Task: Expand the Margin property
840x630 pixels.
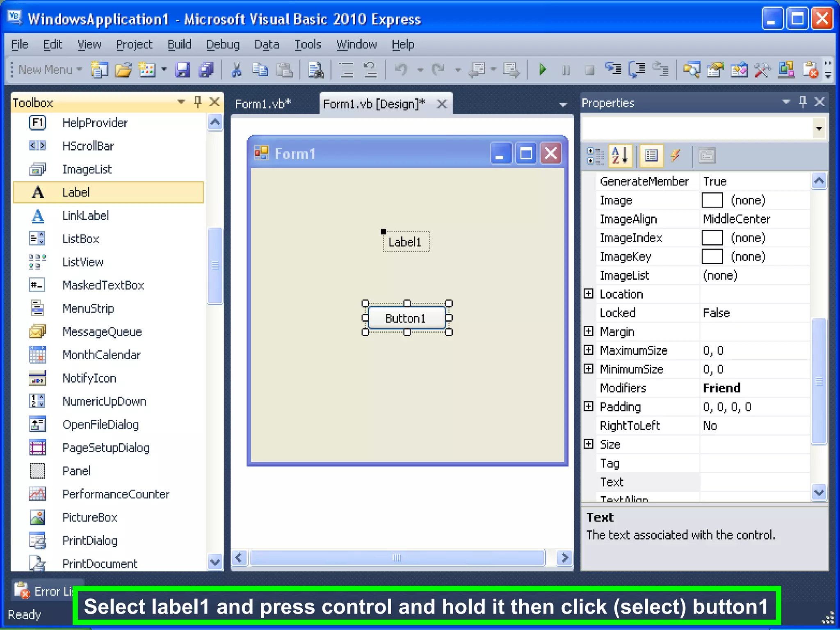Action: click(x=589, y=331)
